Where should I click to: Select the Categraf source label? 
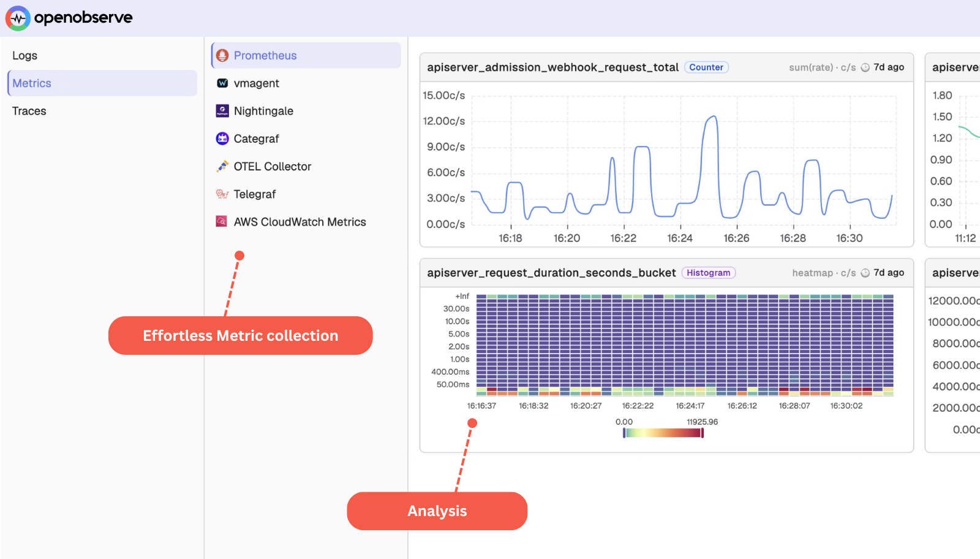click(256, 139)
